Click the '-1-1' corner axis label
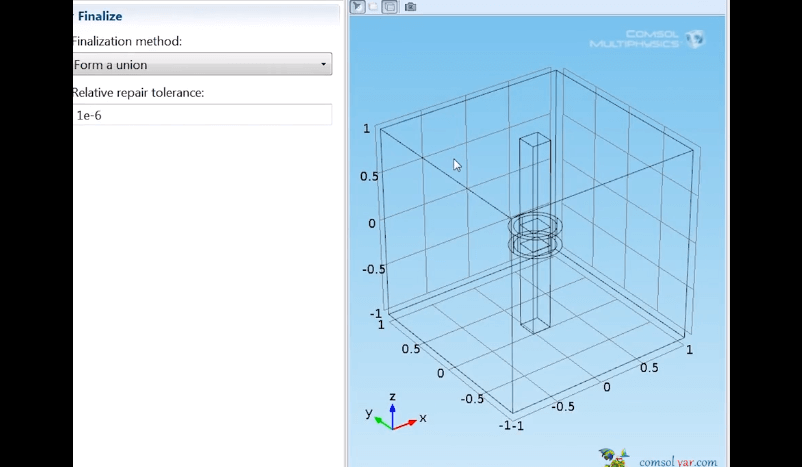Image resolution: width=802 pixels, height=467 pixels. 512,425
